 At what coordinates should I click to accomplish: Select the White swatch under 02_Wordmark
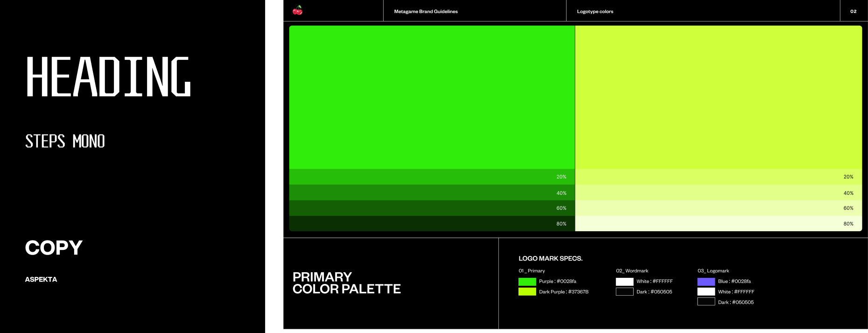(624, 282)
